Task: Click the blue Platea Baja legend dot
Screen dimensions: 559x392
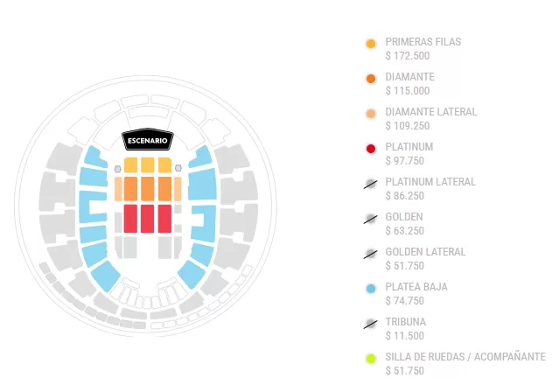Action: (371, 288)
